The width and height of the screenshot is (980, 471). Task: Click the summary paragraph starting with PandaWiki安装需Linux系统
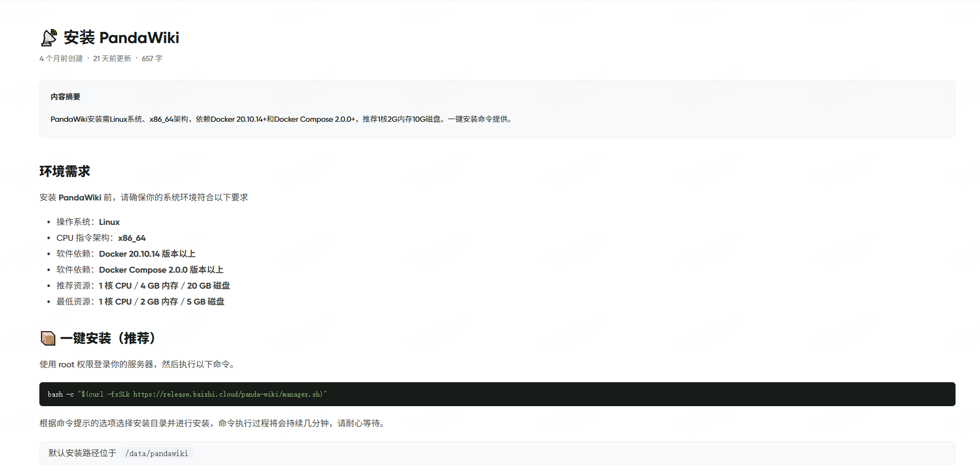point(282,119)
